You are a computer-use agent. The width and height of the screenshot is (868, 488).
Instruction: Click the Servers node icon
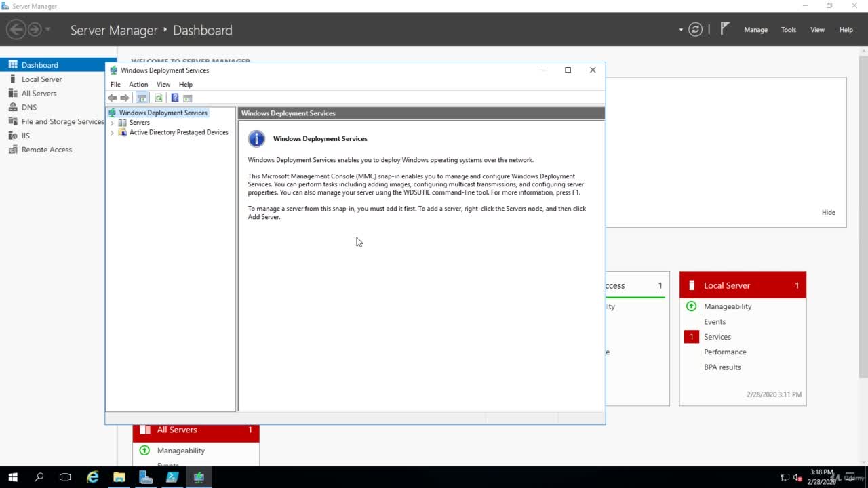(123, 123)
